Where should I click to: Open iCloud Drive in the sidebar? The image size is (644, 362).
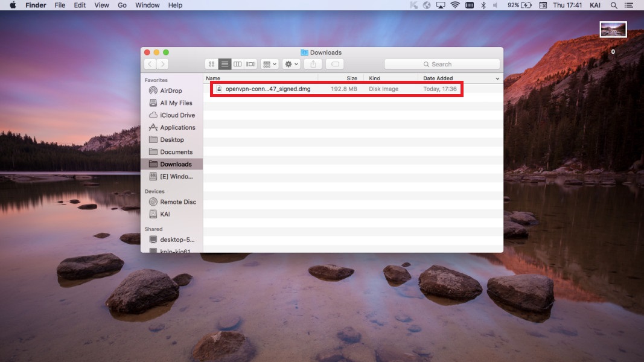pos(177,115)
